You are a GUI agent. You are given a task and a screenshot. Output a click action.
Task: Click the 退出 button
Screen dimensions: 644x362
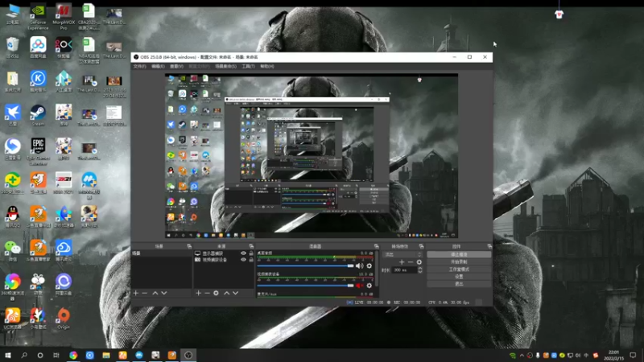click(459, 284)
